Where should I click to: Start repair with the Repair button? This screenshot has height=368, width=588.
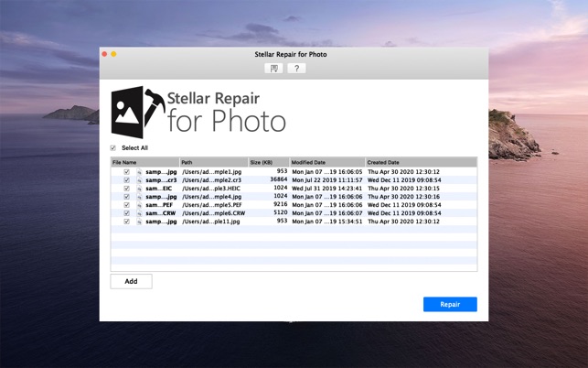click(x=450, y=304)
